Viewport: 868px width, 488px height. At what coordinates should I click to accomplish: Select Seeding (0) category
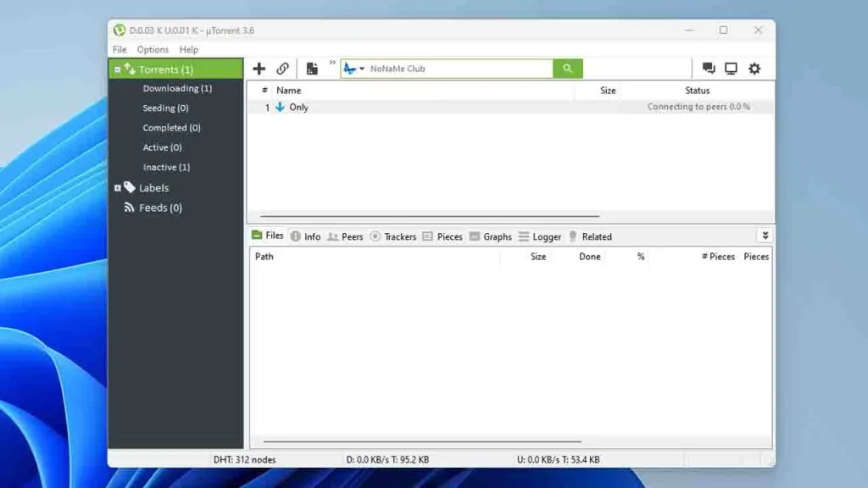165,108
